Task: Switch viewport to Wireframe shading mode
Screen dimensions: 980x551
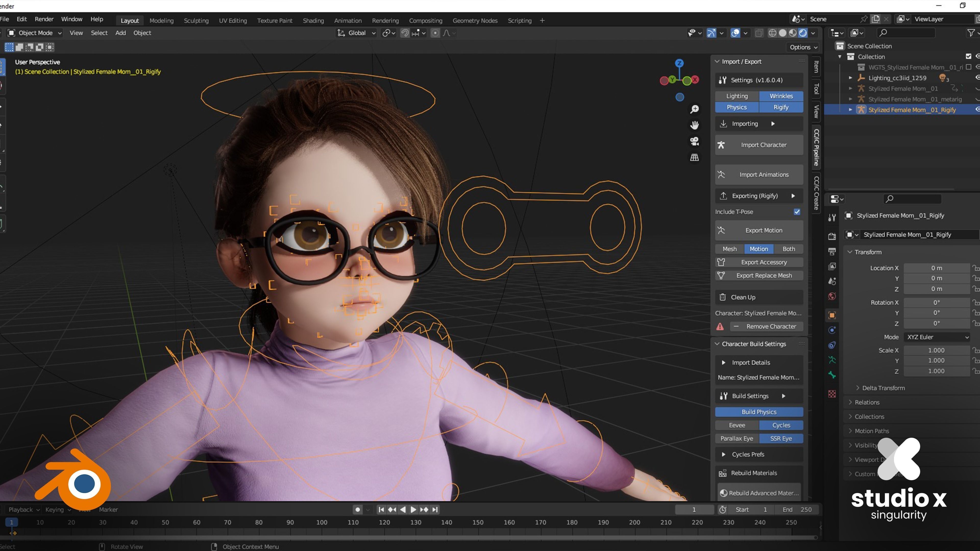Action: [x=773, y=33]
